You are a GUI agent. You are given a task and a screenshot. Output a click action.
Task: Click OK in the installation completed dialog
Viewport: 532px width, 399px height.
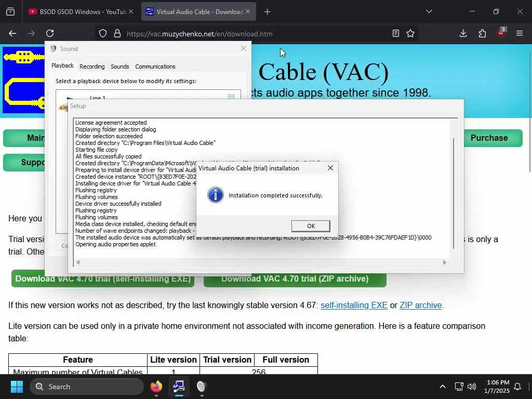tap(311, 226)
